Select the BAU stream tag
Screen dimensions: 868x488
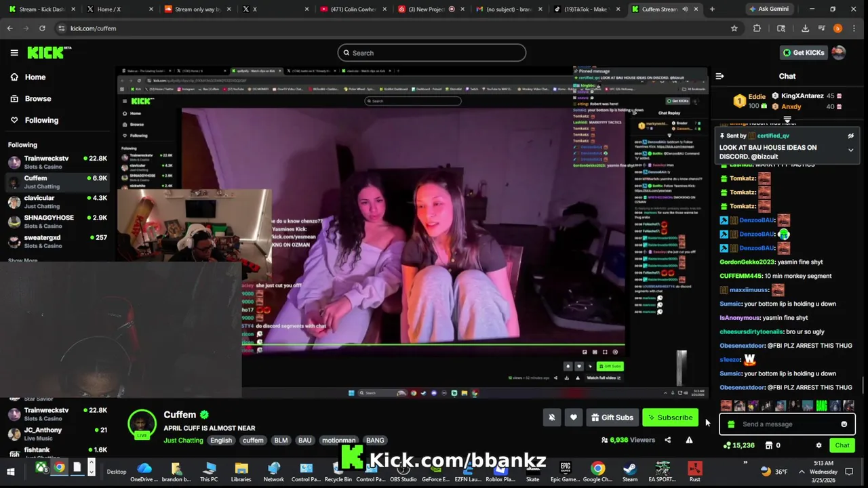305,441
